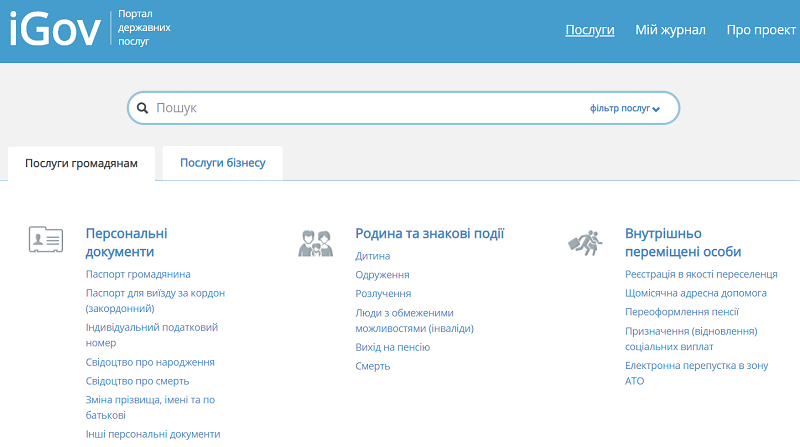This screenshot has width=800, height=447.
Task: Click the chevron next to фільтр послуг
Action: pos(656,109)
